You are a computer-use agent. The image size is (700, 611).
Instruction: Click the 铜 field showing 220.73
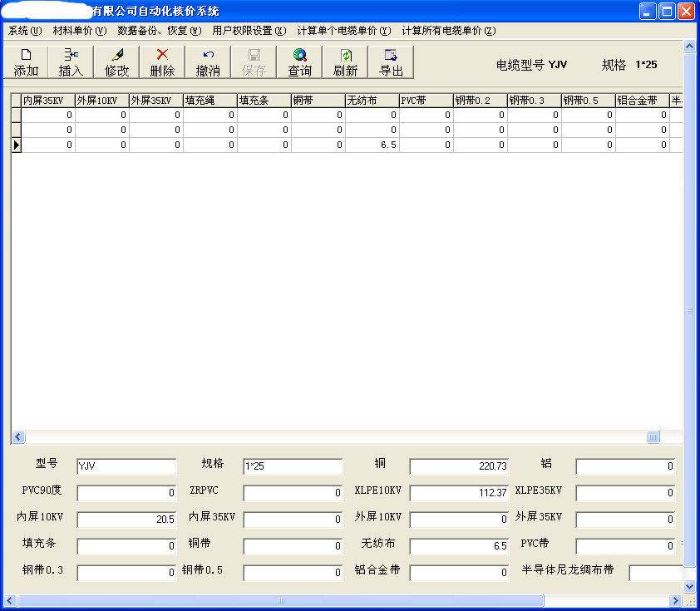[x=459, y=467]
